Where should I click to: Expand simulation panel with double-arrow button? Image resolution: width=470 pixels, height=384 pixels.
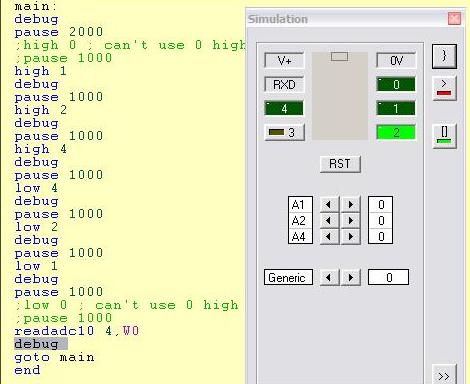tap(444, 376)
